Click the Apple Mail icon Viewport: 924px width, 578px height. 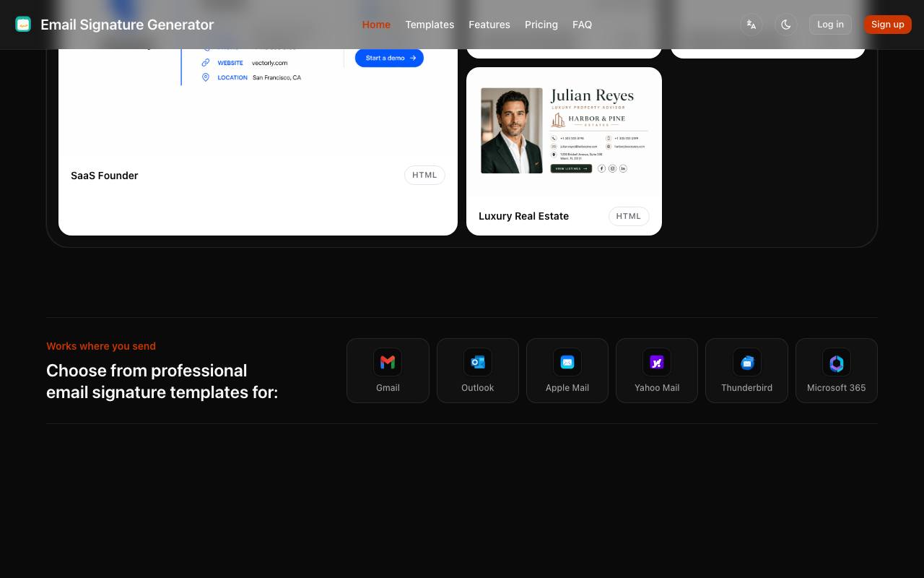(x=567, y=362)
